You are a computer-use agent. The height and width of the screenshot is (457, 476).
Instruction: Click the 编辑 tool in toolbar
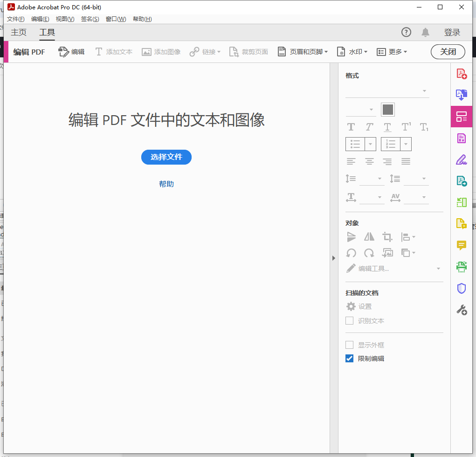click(x=71, y=52)
